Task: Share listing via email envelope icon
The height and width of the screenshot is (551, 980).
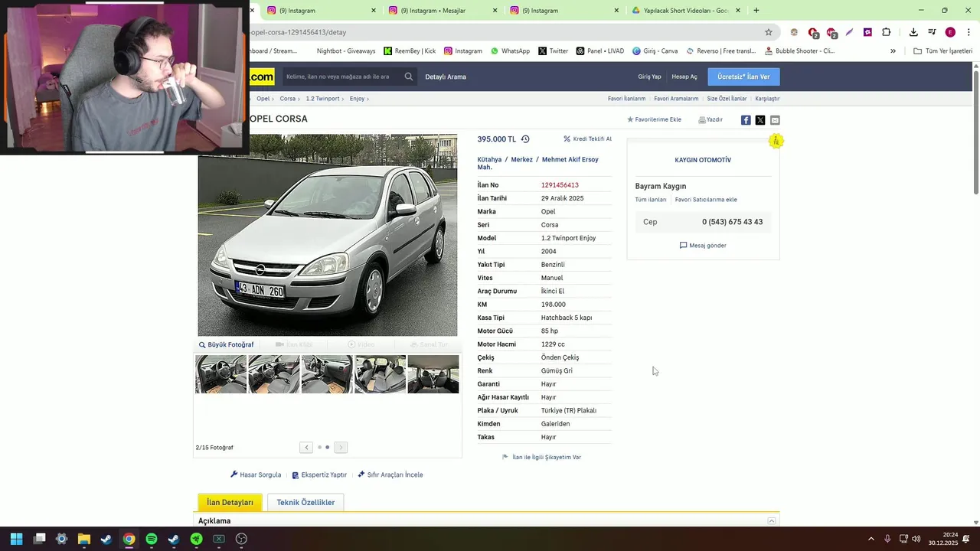Action: [775, 120]
